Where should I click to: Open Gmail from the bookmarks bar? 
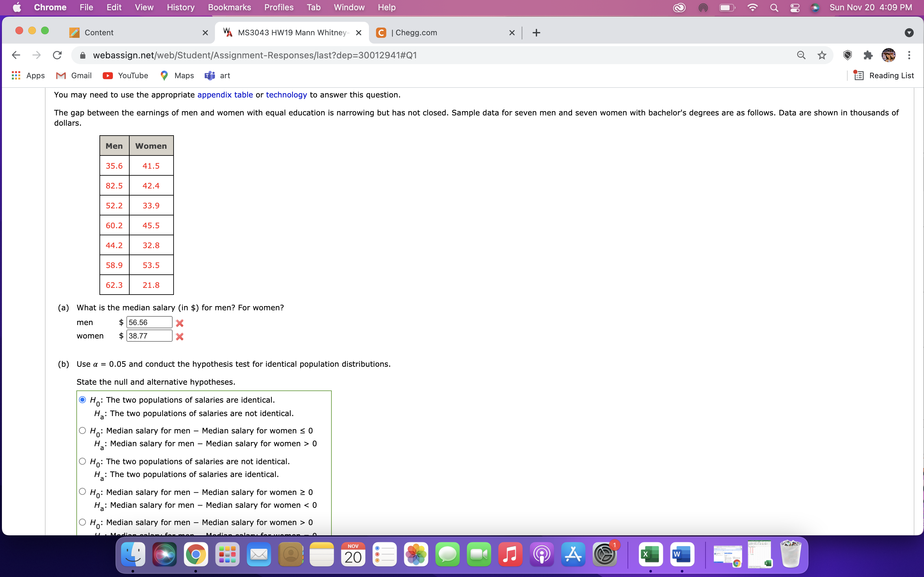click(x=73, y=76)
